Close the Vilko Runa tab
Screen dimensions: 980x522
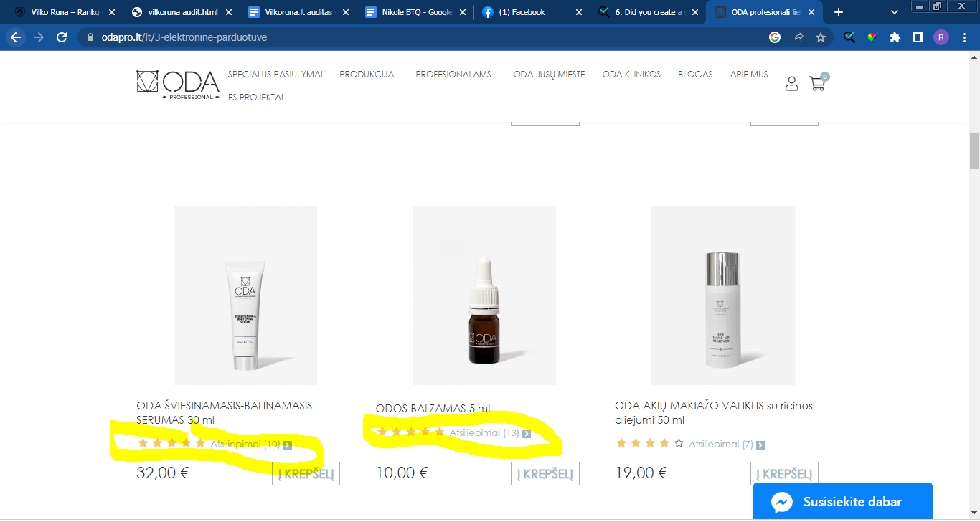[x=111, y=12]
